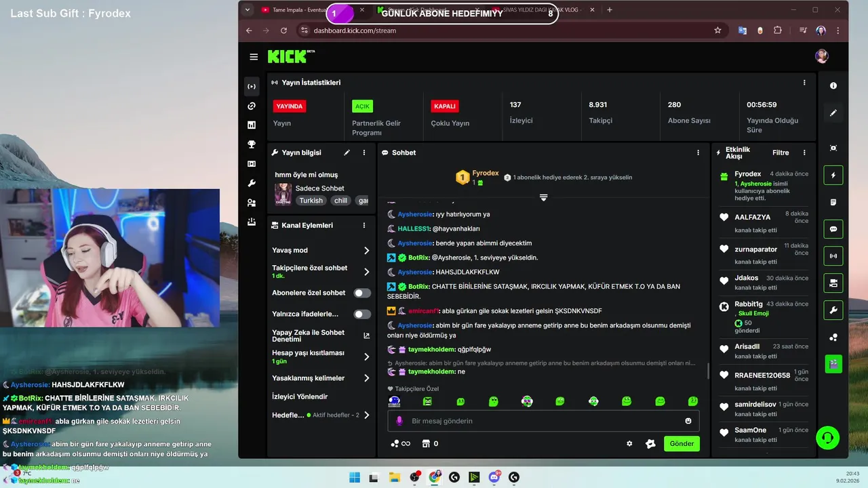The height and width of the screenshot is (488, 868).
Task: Open the emoji picker in message box
Action: click(x=688, y=421)
